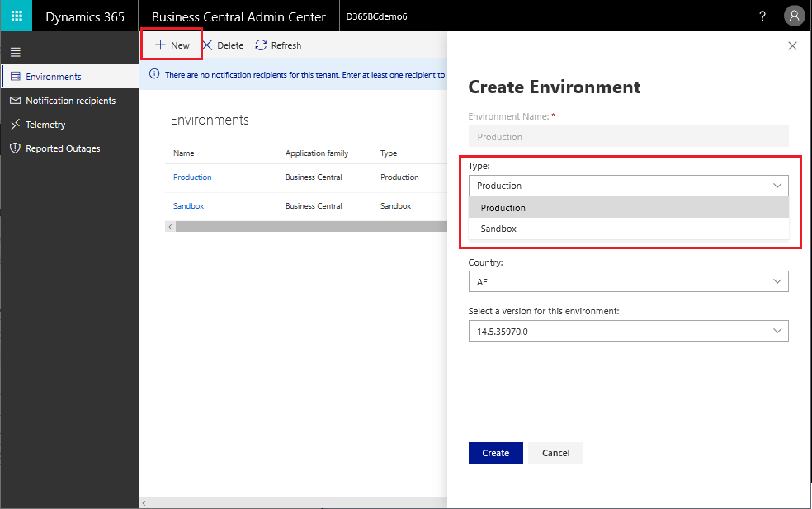Open the version dropdown 14.5.35970.0
Screen dimensions: 812x509
pos(628,331)
